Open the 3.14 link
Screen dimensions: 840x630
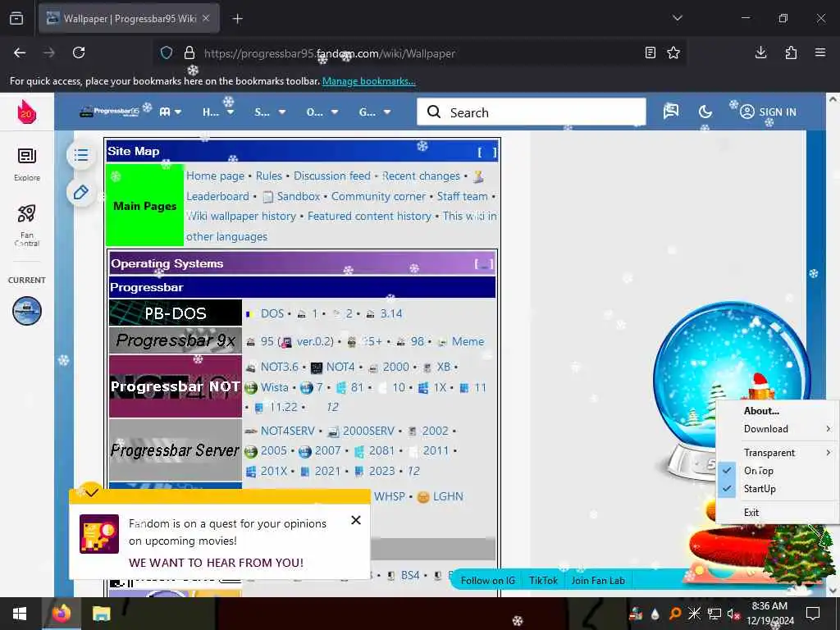click(x=391, y=313)
